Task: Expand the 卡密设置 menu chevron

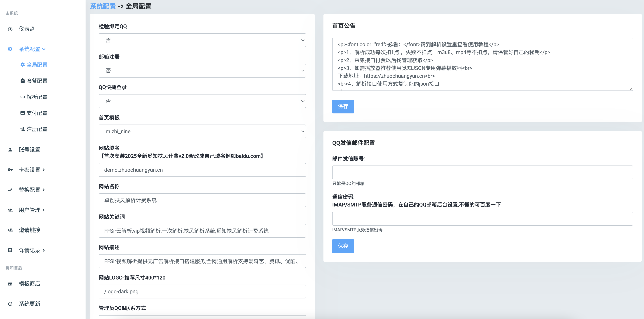Action: click(x=44, y=170)
